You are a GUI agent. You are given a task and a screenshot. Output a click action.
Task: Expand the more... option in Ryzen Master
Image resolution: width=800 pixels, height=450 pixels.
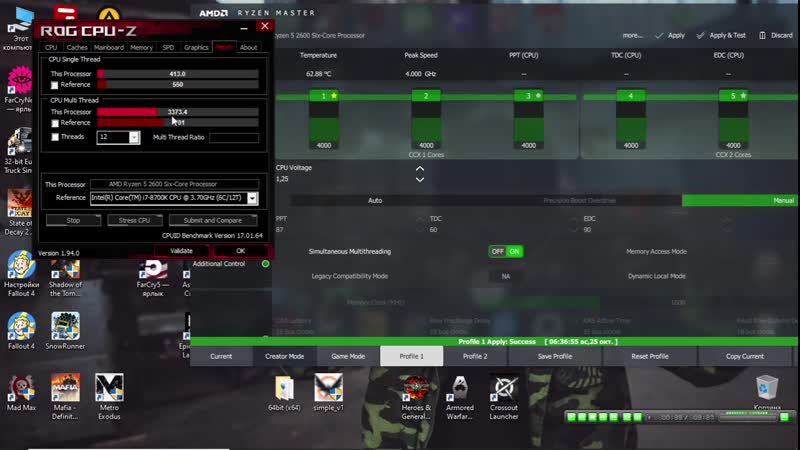point(632,35)
